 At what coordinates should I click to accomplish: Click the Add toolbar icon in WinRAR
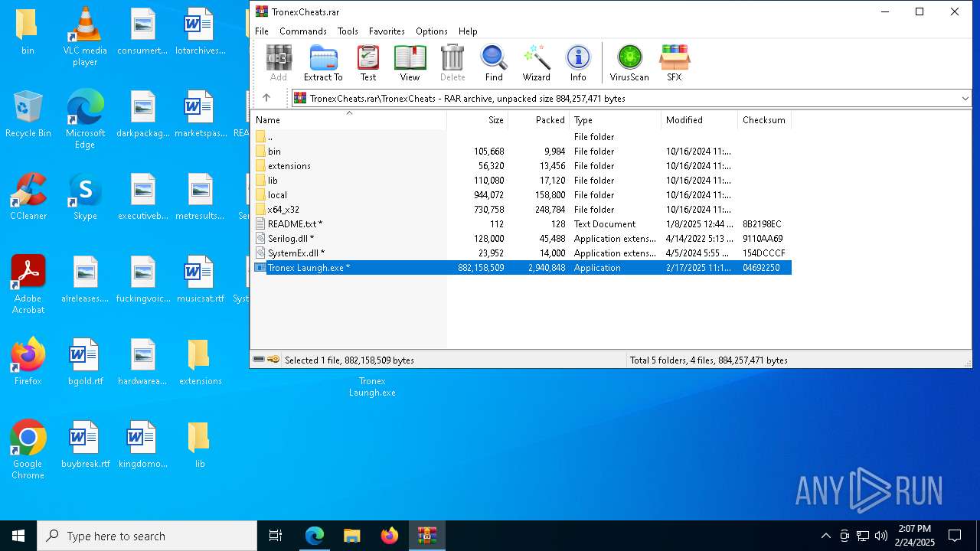[x=279, y=63]
